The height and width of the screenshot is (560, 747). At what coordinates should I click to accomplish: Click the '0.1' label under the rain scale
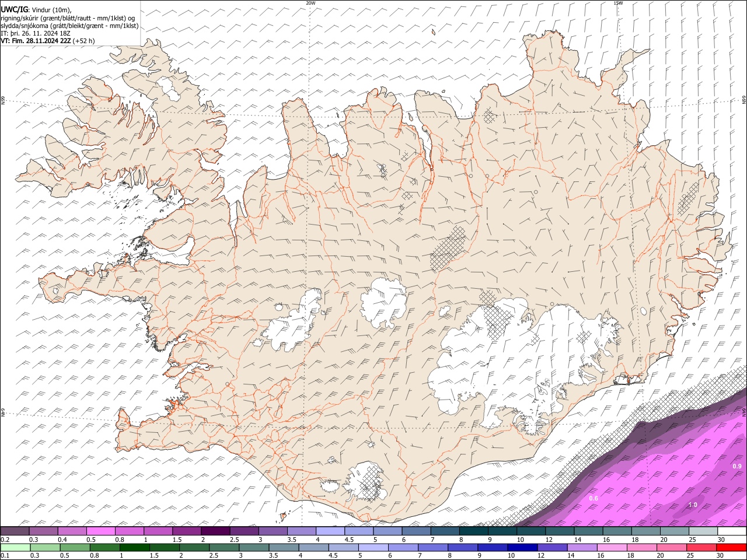pyautogui.click(x=4, y=555)
